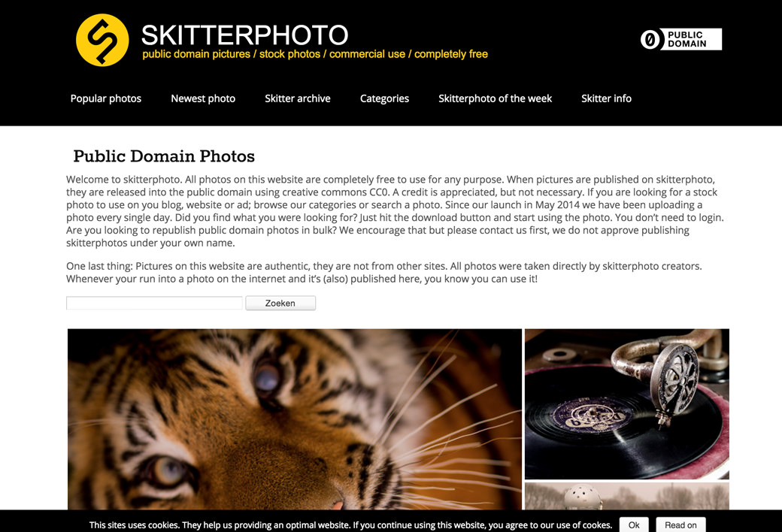Click the Public Domain CC0 badge
The height and width of the screenshot is (532, 782).
pyautogui.click(x=680, y=39)
